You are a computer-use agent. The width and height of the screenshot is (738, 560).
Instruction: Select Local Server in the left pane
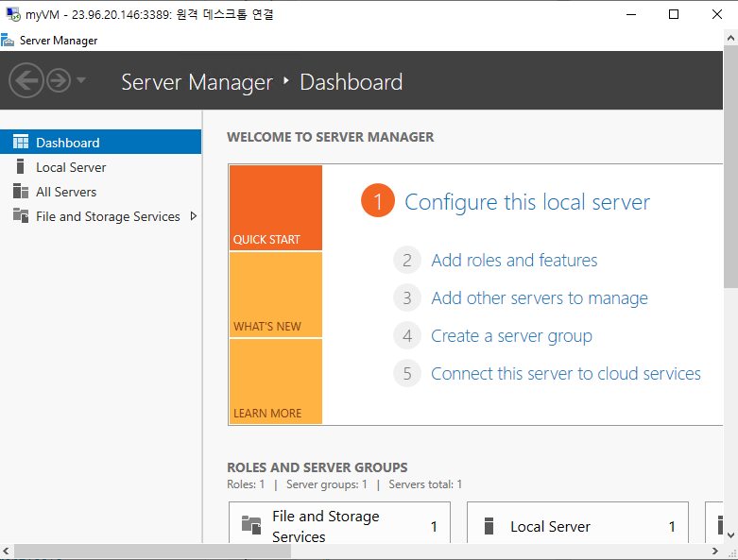tap(101, 167)
